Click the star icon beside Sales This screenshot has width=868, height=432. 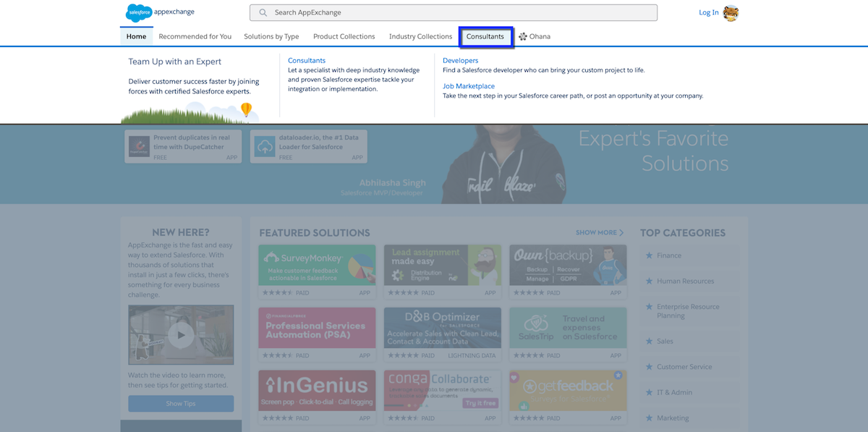click(649, 341)
